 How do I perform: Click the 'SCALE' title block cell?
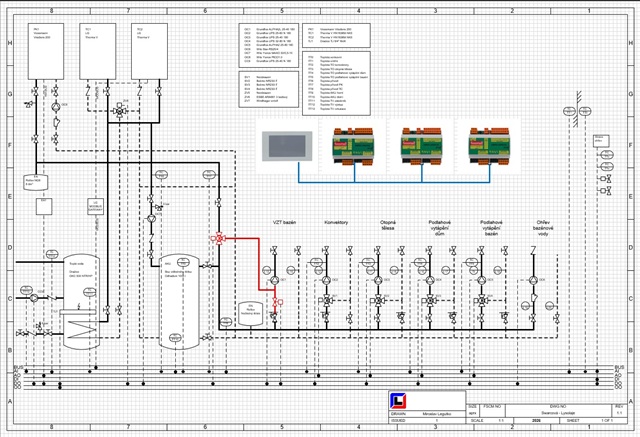click(477, 420)
